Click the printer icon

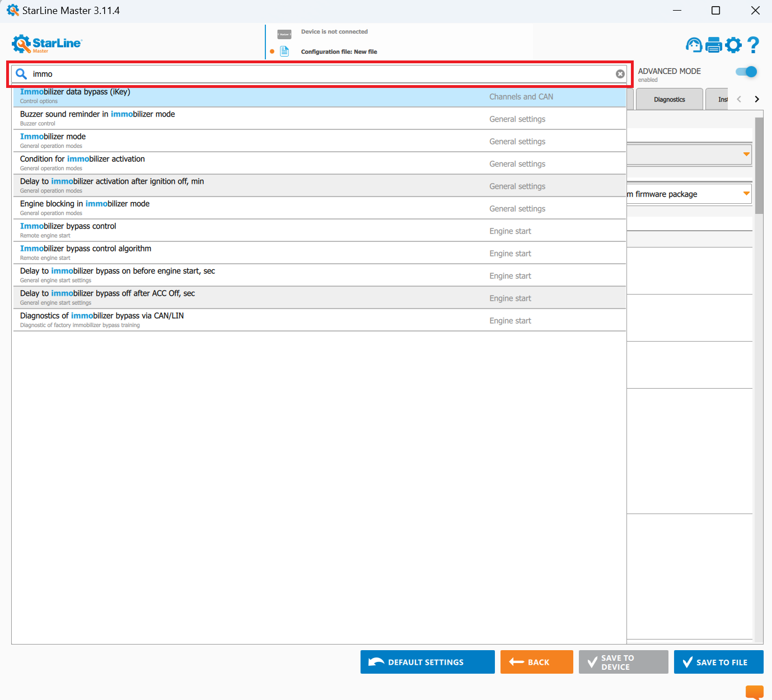point(714,45)
